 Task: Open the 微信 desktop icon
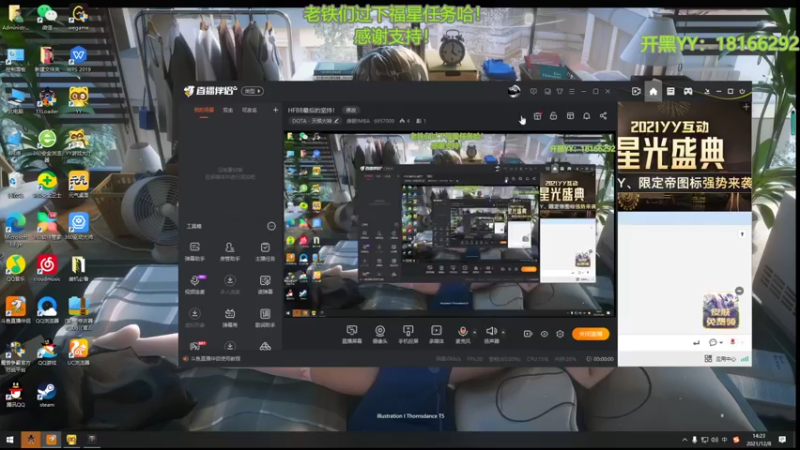click(47, 16)
